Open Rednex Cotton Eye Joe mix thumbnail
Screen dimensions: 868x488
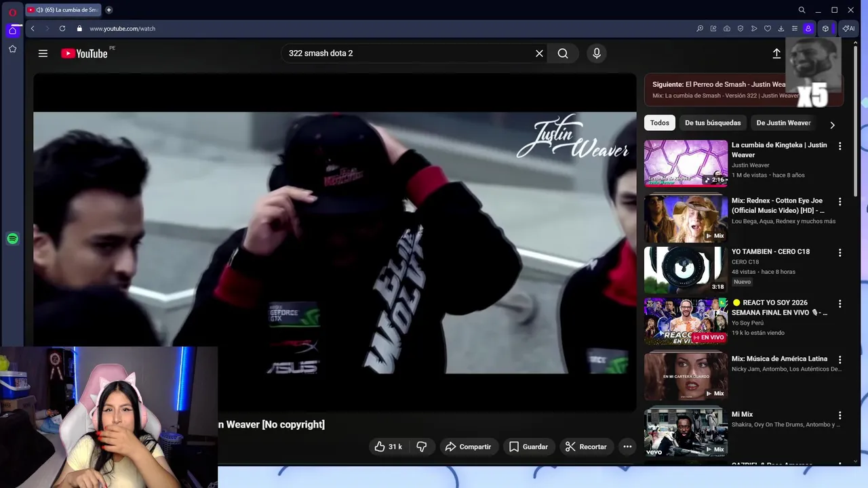686,218
